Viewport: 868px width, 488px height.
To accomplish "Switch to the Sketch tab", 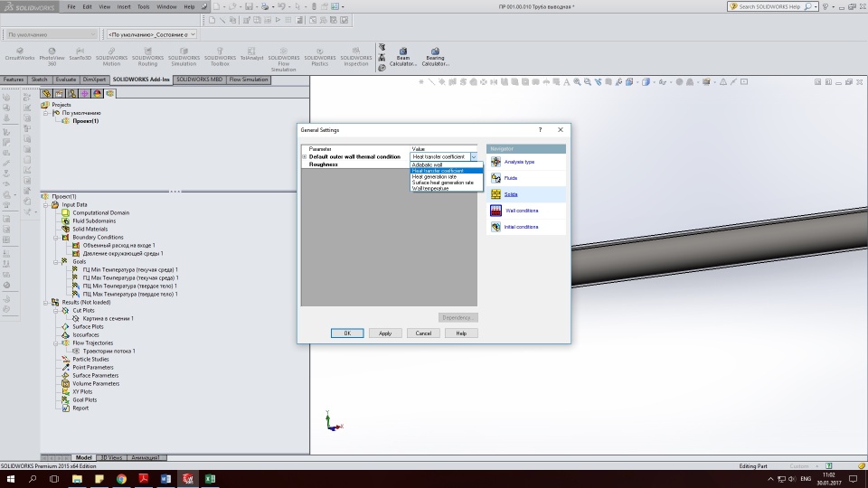I will click(39, 80).
